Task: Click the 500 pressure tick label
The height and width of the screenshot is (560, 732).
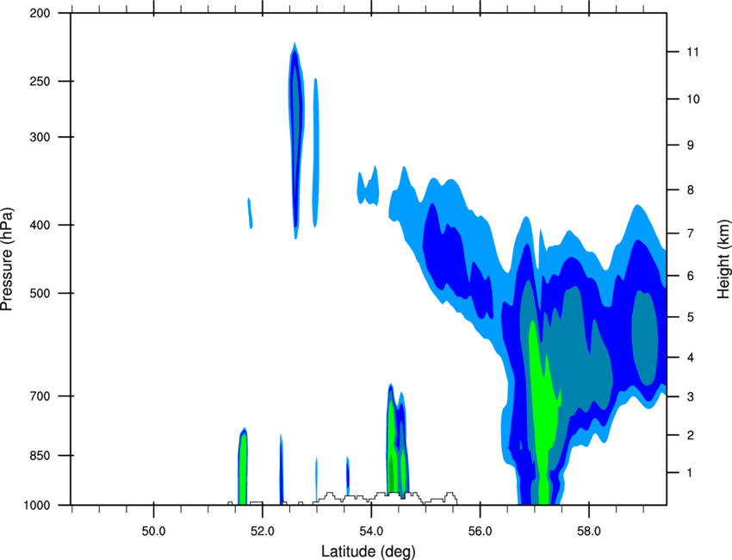Action: tap(40, 293)
